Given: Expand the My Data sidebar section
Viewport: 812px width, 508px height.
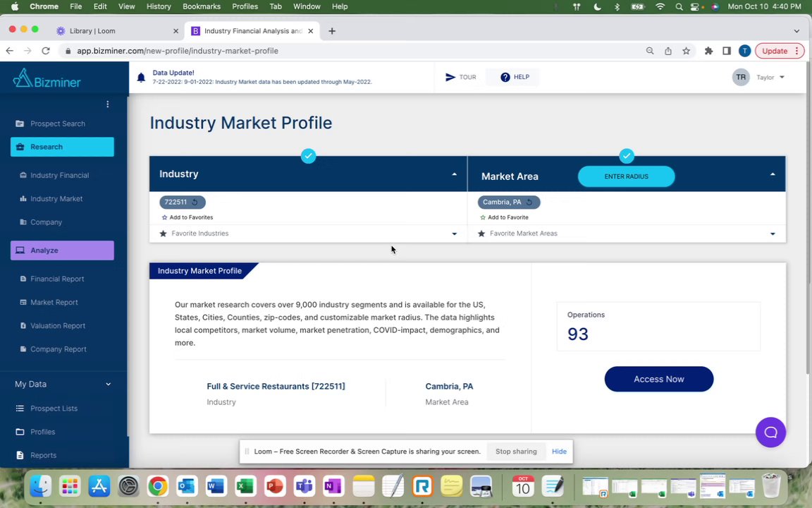Looking at the screenshot, I should tap(108, 384).
